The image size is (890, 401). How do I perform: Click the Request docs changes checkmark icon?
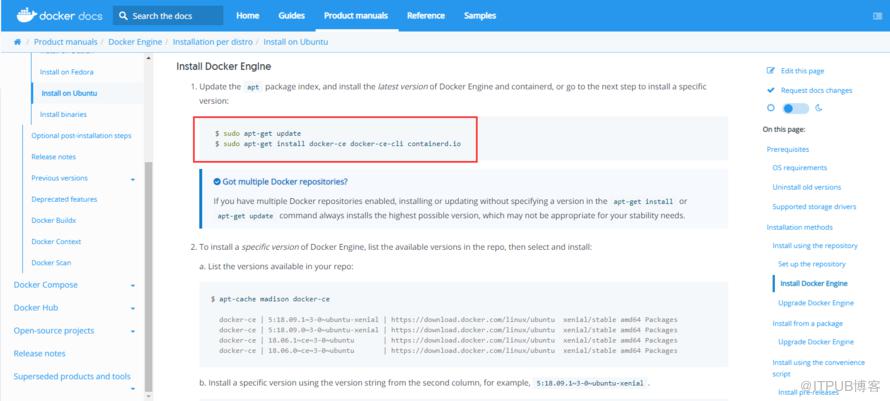pyautogui.click(x=770, y=90)
